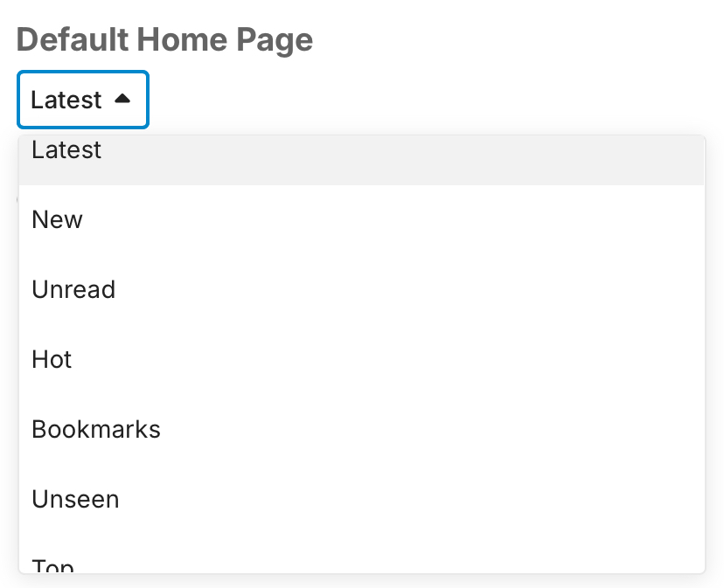
Task: Choose New from the dropdown list
Action: (x=57, y=219)
